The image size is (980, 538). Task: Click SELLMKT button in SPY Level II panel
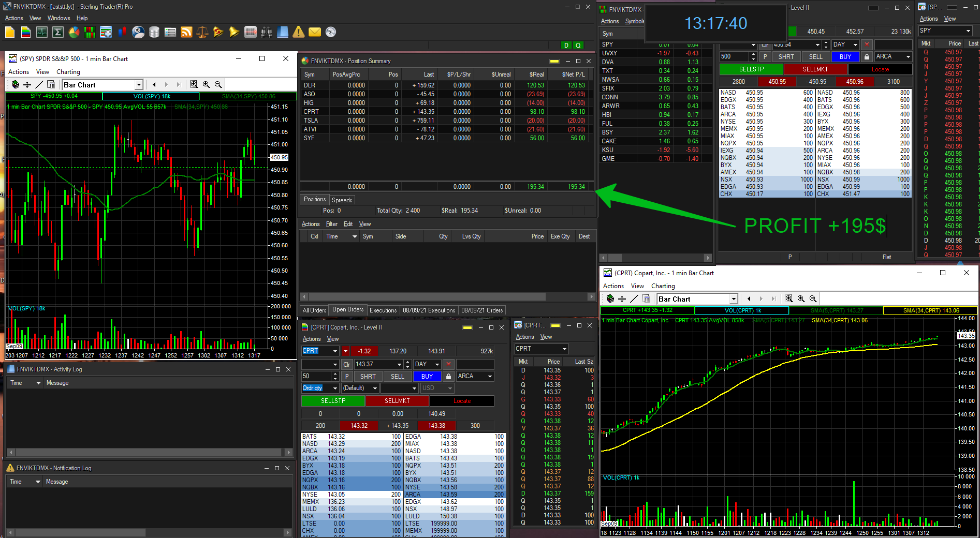815,69
